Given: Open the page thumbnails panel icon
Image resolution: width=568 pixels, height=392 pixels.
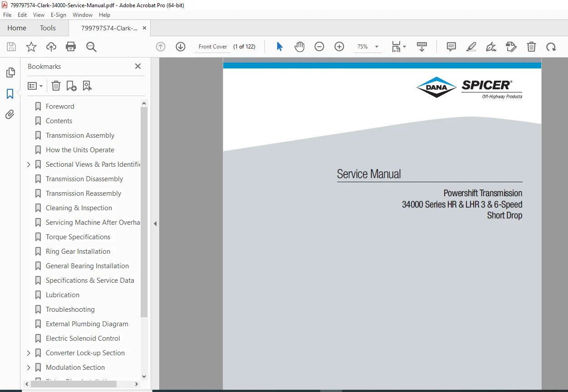Looking at the screenshot, I should pyautogui.click(x=10, y=73).
